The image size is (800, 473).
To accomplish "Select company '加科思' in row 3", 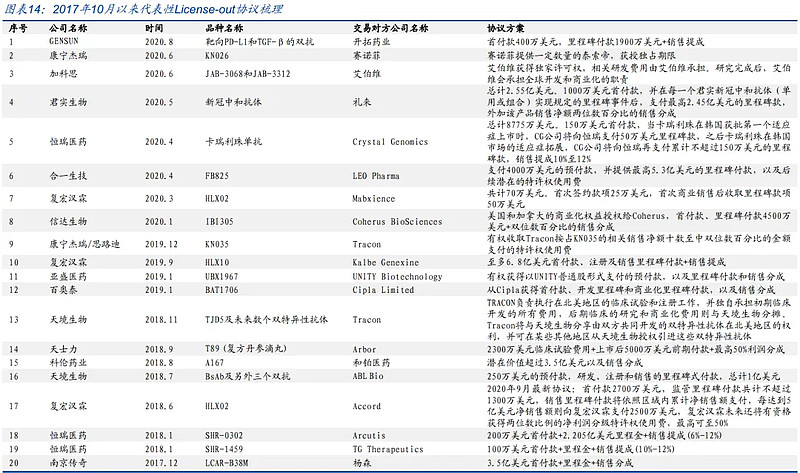I will (63, 73).
